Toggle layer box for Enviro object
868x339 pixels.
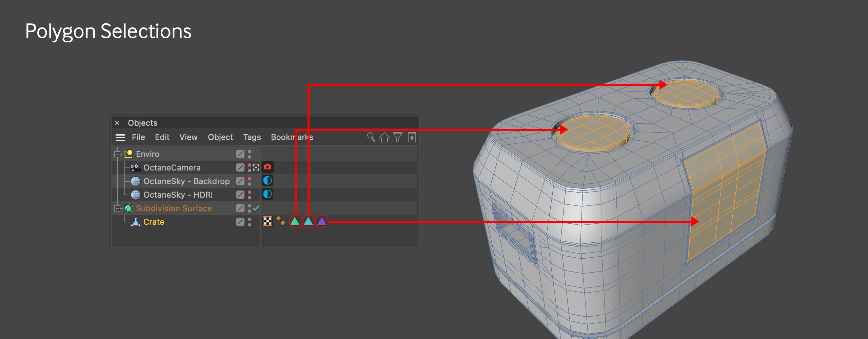coord(240,154)
